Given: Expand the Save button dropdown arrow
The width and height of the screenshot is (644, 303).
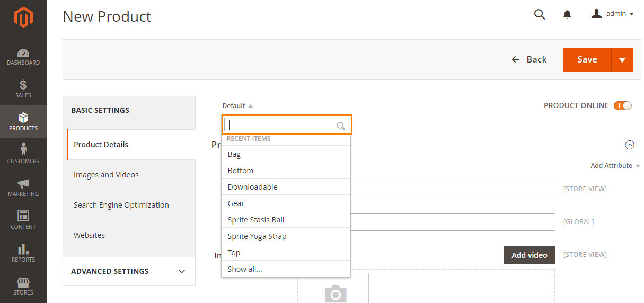Looking at the screenshot, I should click(622, 60).
